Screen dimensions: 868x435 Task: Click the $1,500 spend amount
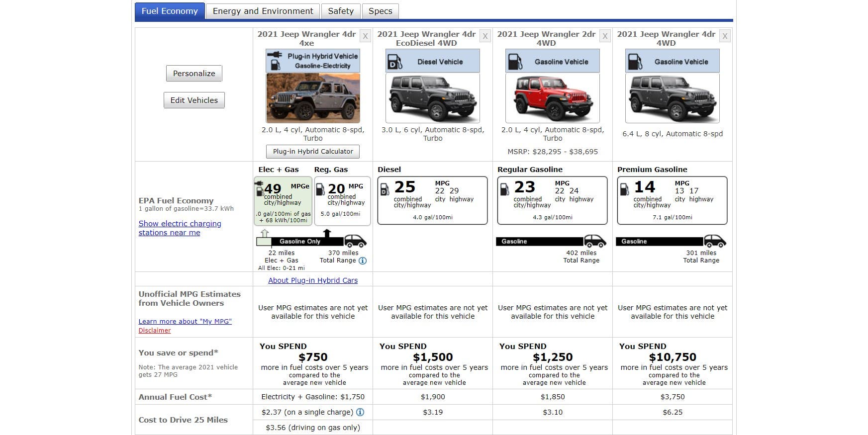click(433, 357)
